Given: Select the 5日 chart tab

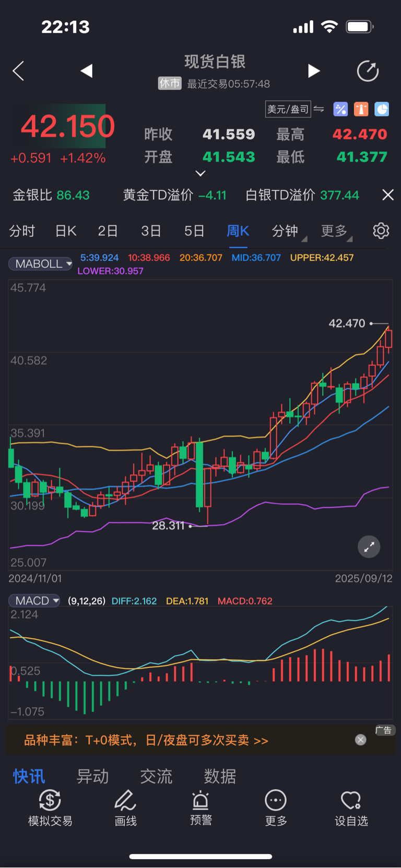Looking at the screenshot, I should (194, 231).
